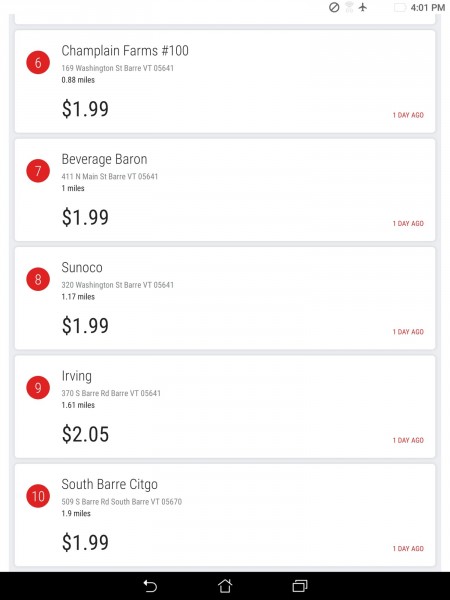Select the Sunoco station title

pos(82,267)
